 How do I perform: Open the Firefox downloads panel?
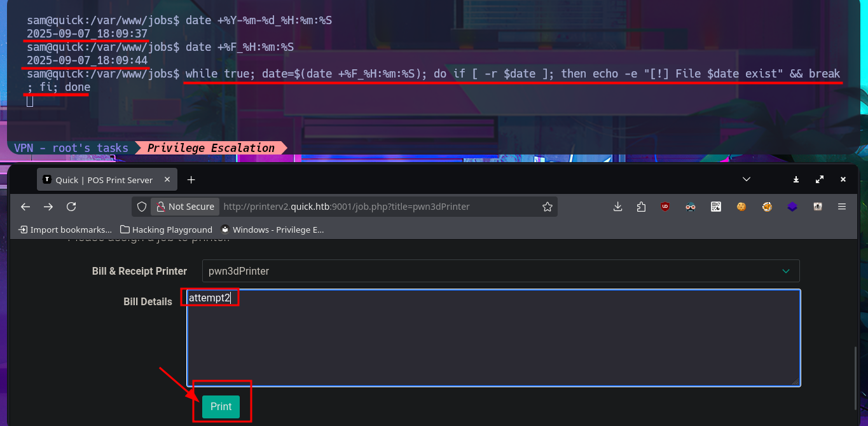coord(617,207)
